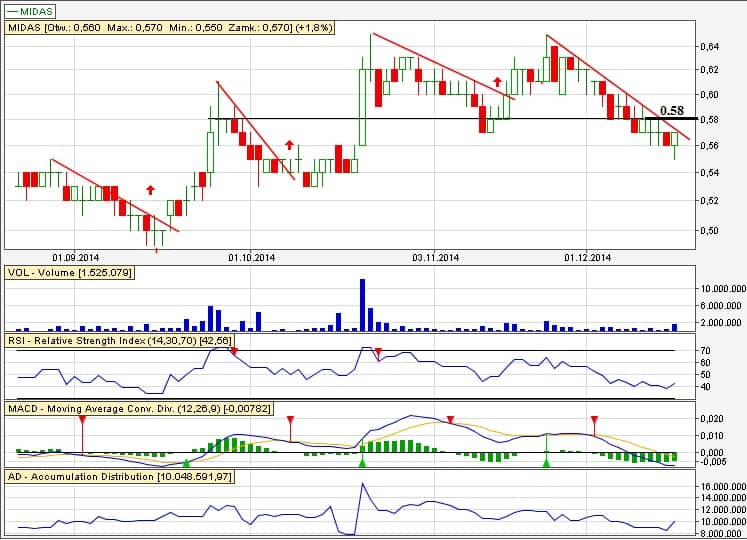Click the 01.12.2014 date axis label
Screen dimensions: 747x540
click(587, 257)
